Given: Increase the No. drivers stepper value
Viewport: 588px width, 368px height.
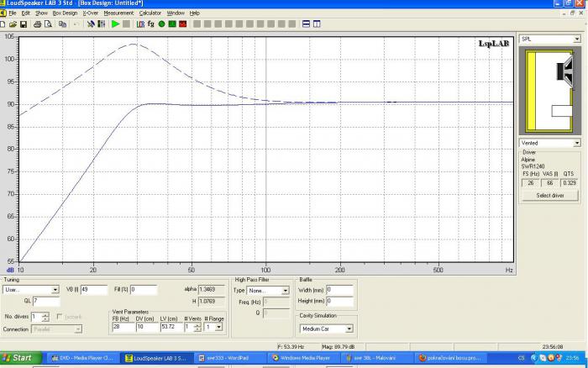Looking at the screenshot, I should [45, 315].
